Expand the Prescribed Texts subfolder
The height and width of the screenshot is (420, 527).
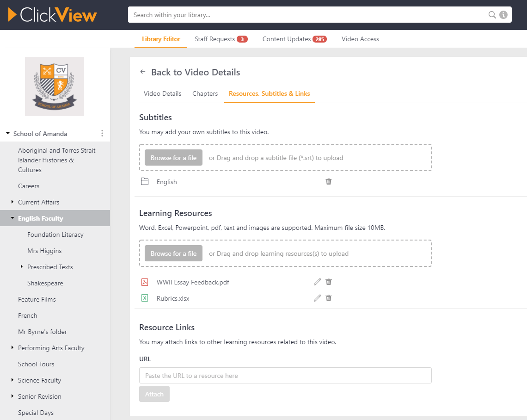click(x=22, y=267)
